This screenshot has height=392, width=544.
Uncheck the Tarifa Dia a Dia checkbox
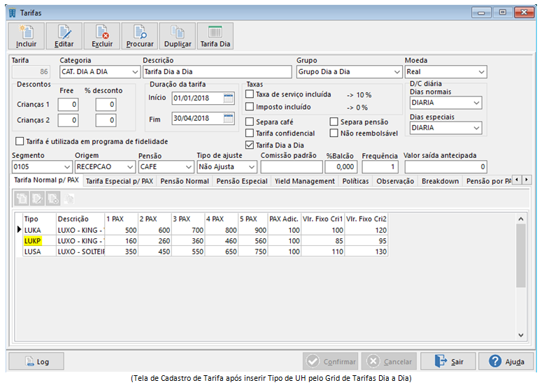pos(250,145)
